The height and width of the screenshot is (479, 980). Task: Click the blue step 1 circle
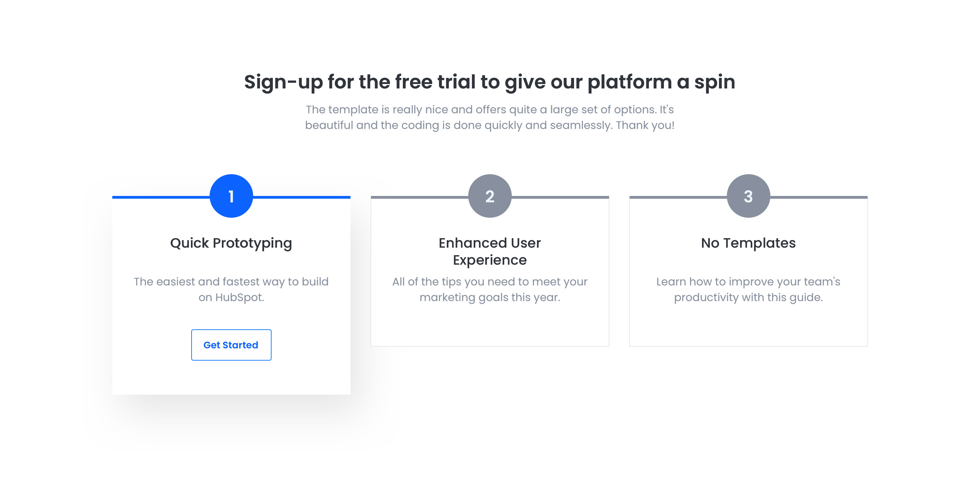pos(231,196)
